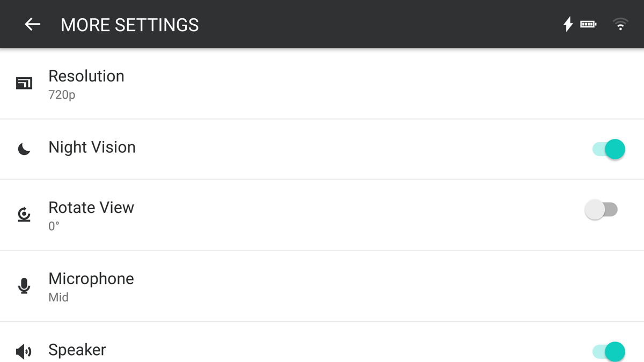
Task: Turn off the Night Vision switch
Action: [x=609, y=149]
